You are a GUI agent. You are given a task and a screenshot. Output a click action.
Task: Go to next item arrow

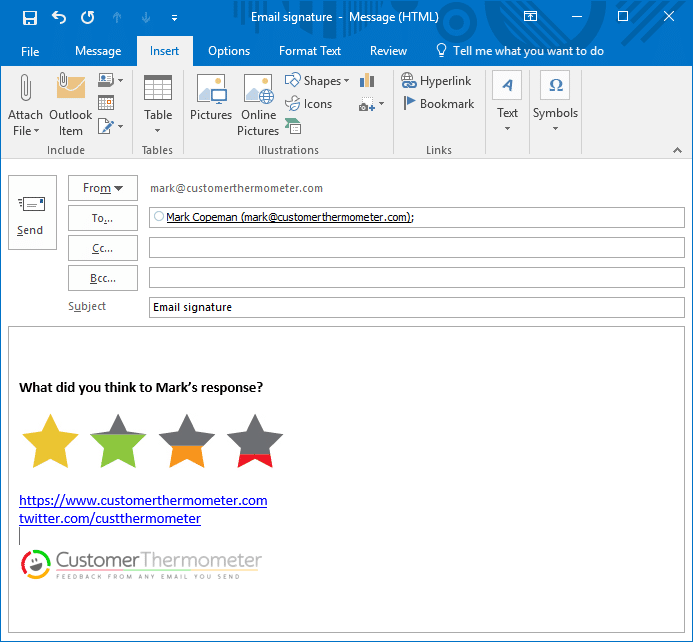(x=145, y=18)
